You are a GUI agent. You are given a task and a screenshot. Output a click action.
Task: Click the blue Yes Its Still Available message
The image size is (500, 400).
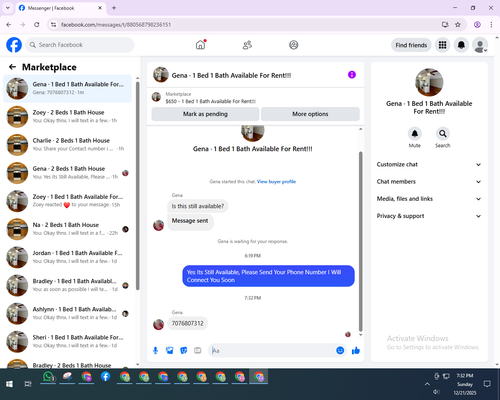268,276
